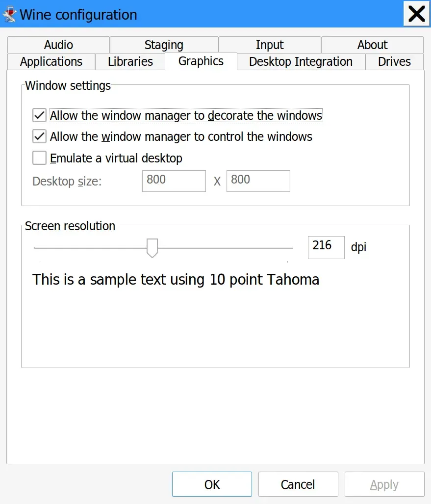
Task: Open the Staging tab
Action: pyautogui.click(x=164, y=45)
